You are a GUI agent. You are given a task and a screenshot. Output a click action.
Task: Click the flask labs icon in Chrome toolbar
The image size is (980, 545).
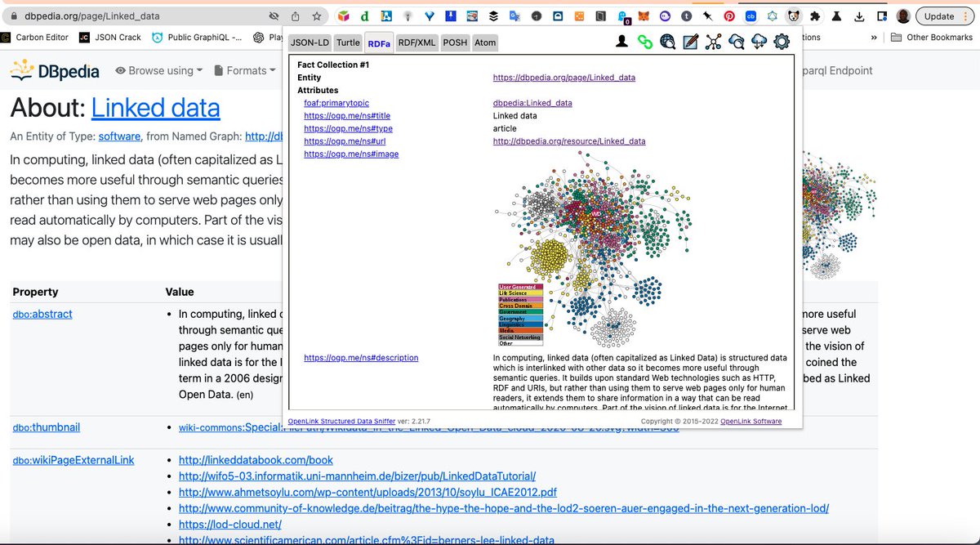pos(836,16)
